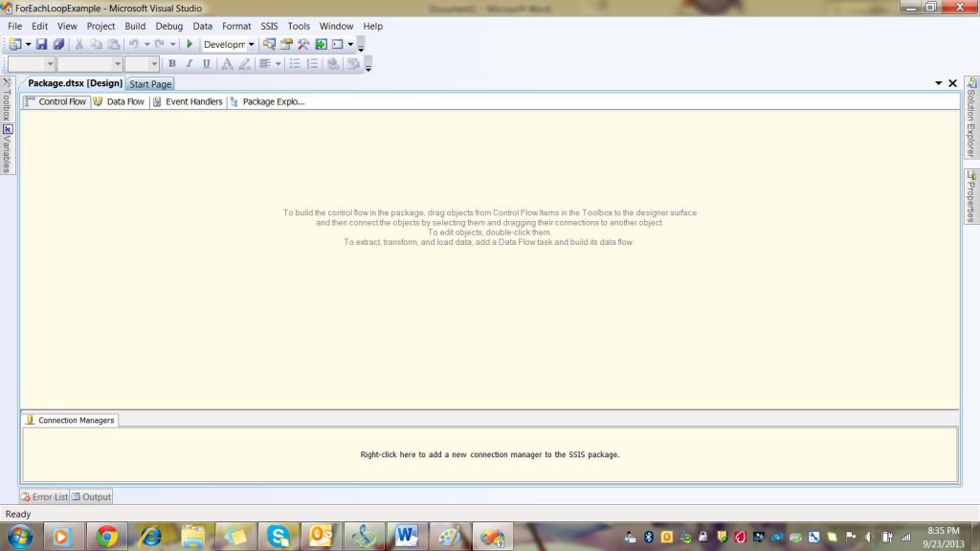Click inside the Connection Managers area

tap(489, 454)
